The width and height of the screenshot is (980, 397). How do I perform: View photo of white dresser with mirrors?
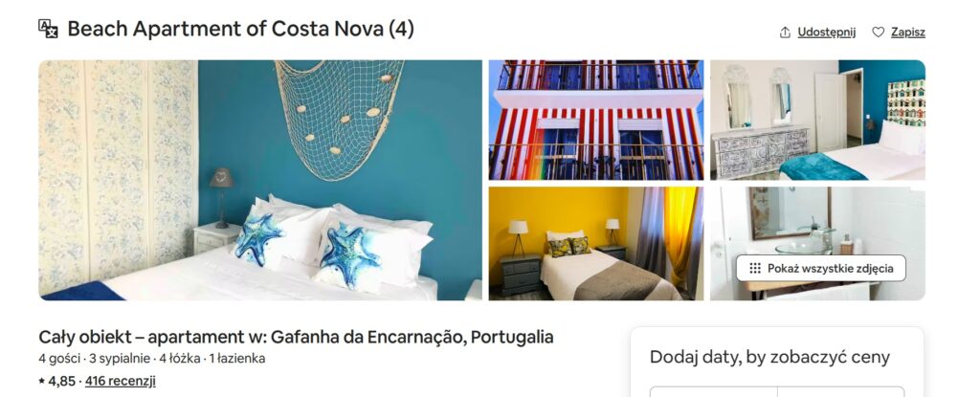[817, 120]
